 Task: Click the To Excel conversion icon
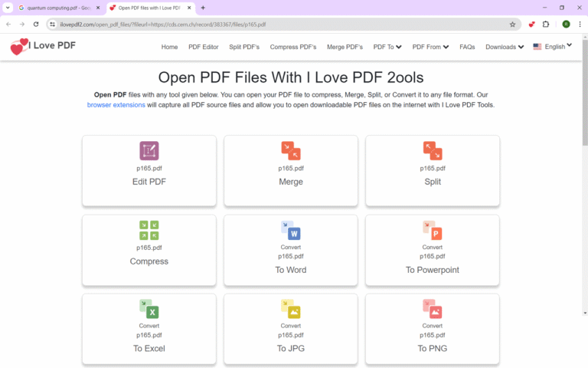coord(149,309)
